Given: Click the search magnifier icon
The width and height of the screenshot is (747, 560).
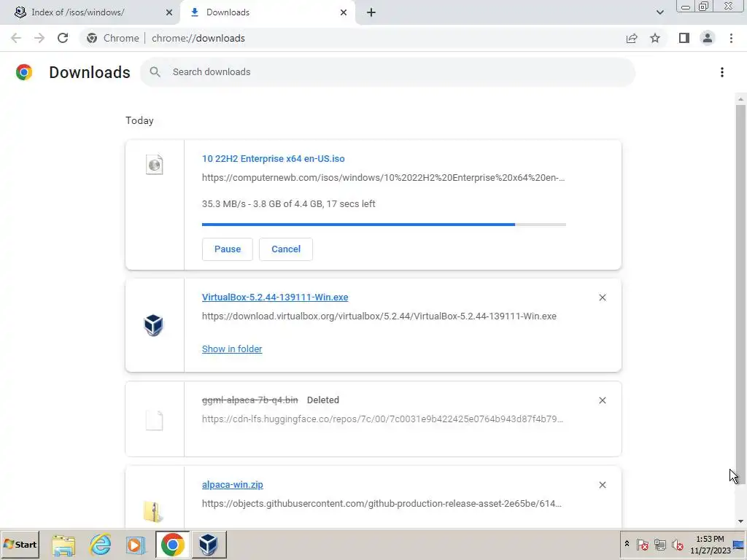Looking at the screenshot, I should tap(155, 72).
